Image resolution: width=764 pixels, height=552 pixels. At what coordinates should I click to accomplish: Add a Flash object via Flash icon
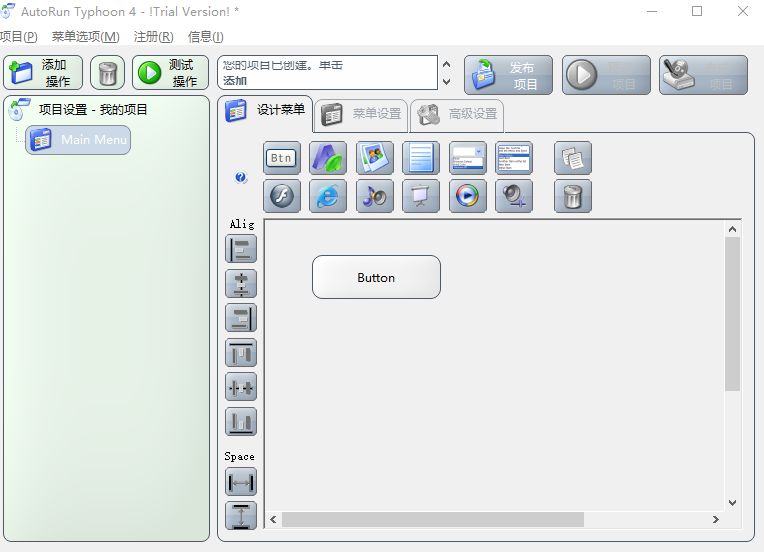[x=281, y=196]
